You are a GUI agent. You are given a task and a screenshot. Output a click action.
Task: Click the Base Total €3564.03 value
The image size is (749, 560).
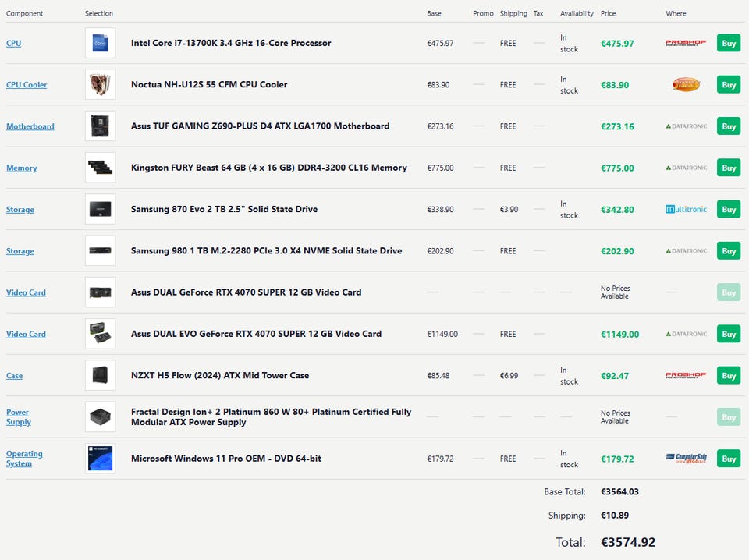click(x=619, y=491)
